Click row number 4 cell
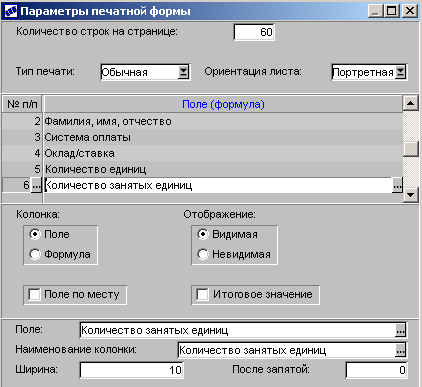422x387 pixels. pos(22,153)
